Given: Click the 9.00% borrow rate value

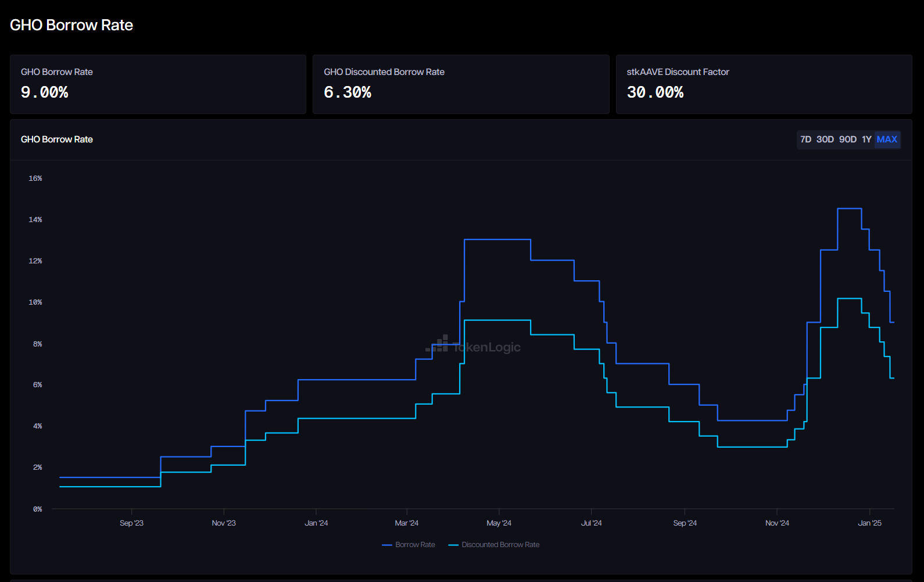Looking at the screenshot, I should [x=45, y=92].
